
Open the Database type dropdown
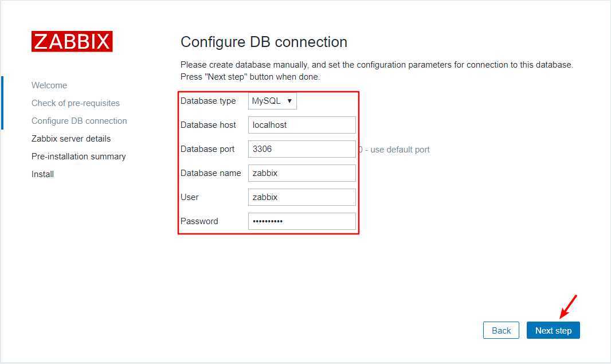(272, 101)
